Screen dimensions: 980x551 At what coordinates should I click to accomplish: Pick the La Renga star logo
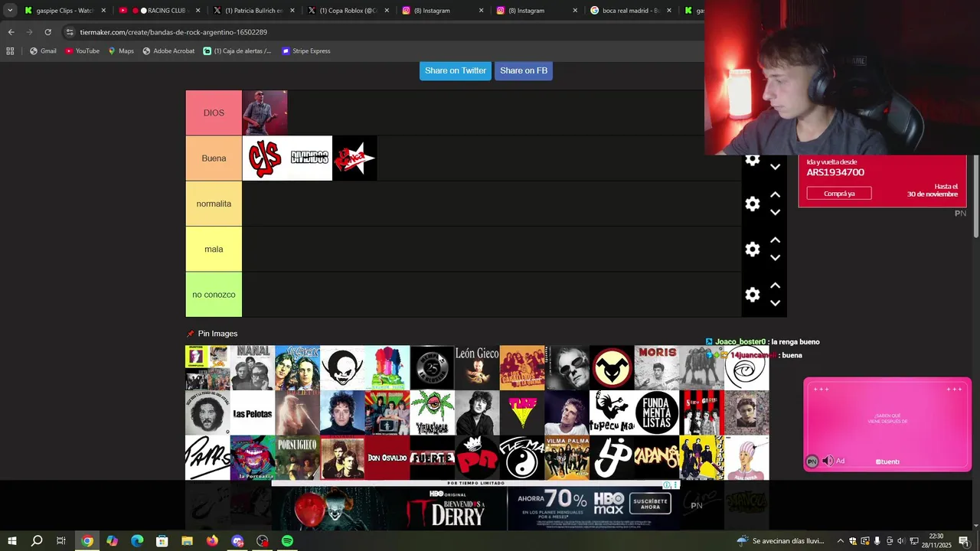coord(354,158)
